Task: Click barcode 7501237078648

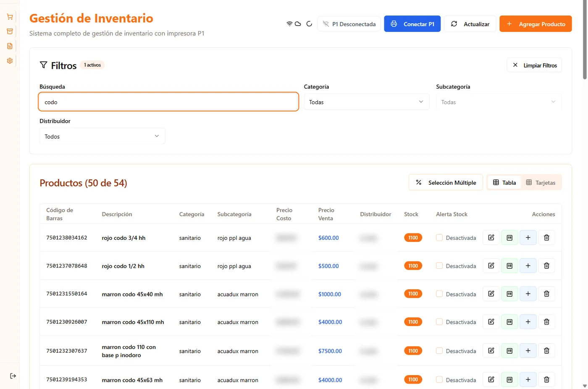Action: (67, 266)
